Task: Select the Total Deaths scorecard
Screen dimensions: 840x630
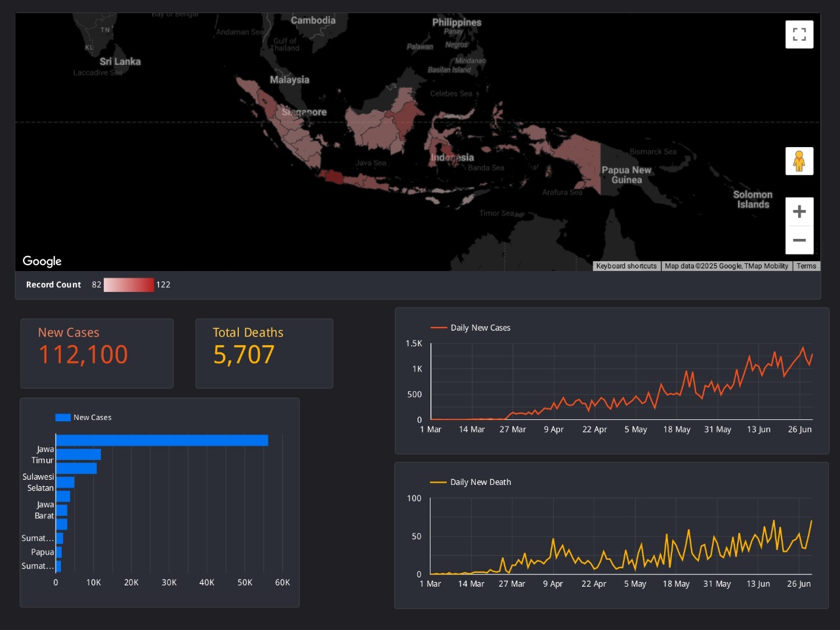Action: coord(264,353)
